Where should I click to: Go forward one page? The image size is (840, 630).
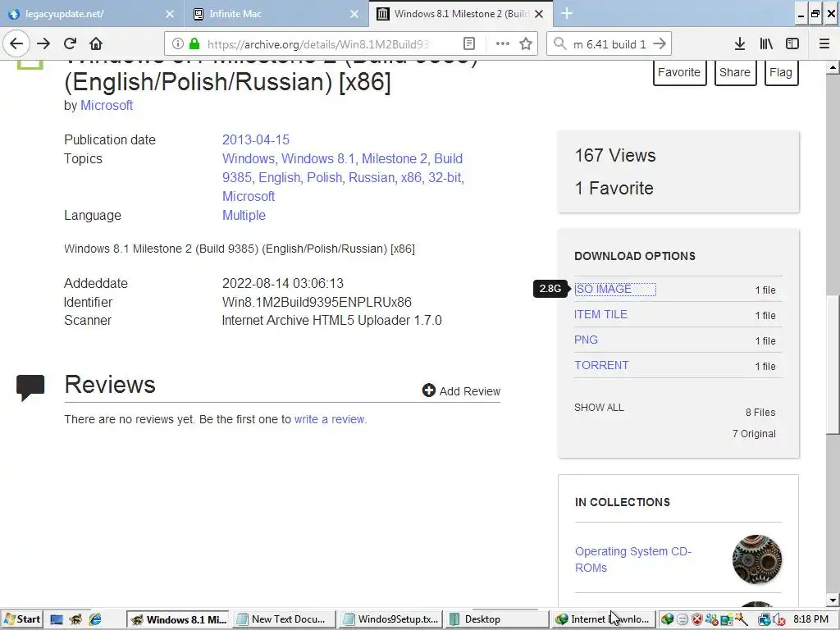point(43,44)
